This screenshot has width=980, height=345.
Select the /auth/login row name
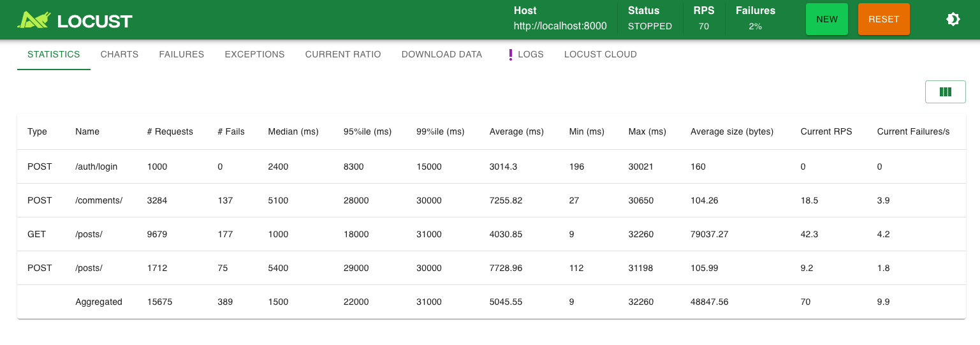[96, 167]
